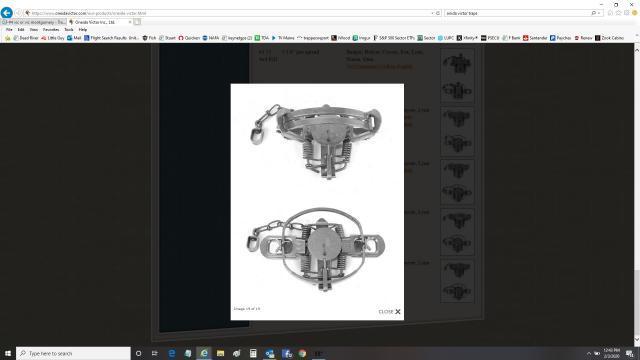Open the Favorites menu

tap(51, 30)
